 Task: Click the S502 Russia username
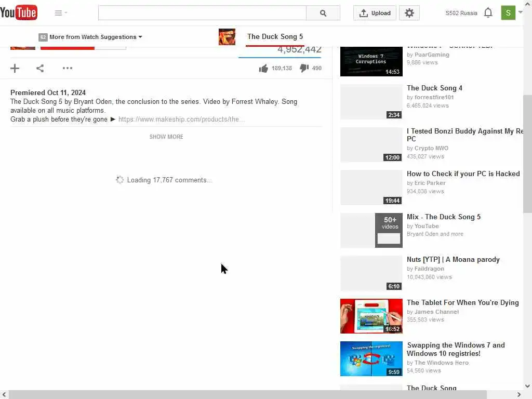(461, 13)
